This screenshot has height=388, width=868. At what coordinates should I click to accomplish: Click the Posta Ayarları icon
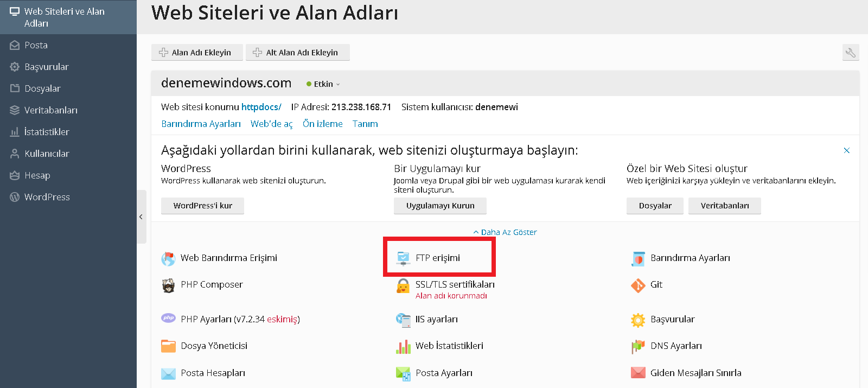pos(403,373)
